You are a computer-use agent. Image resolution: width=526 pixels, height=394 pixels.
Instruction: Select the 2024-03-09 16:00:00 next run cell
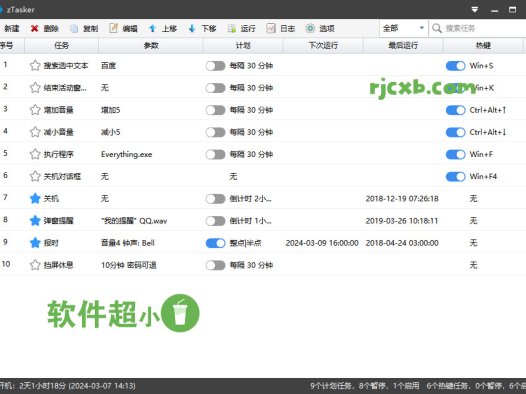pos(322,243)
